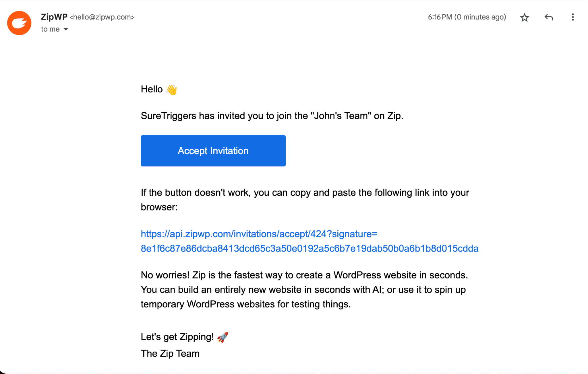588x374 pixels.
Task: Click the "Let's get Zipping!" text
Action: (x=177, y=337)
